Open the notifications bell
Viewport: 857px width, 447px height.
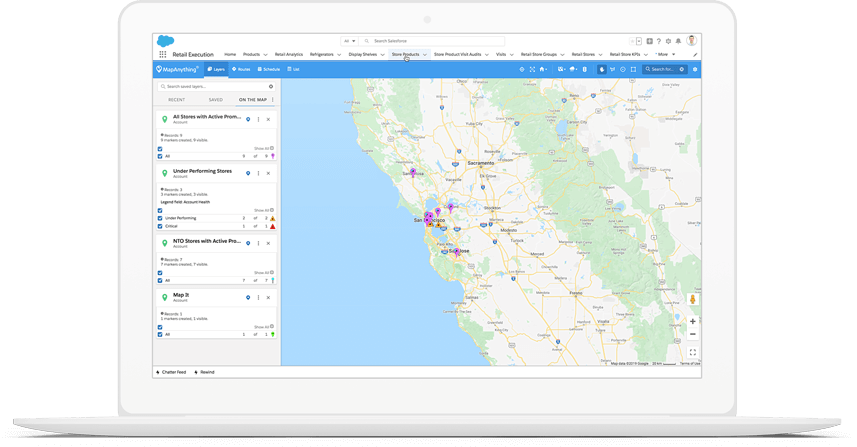pos(678,41)
